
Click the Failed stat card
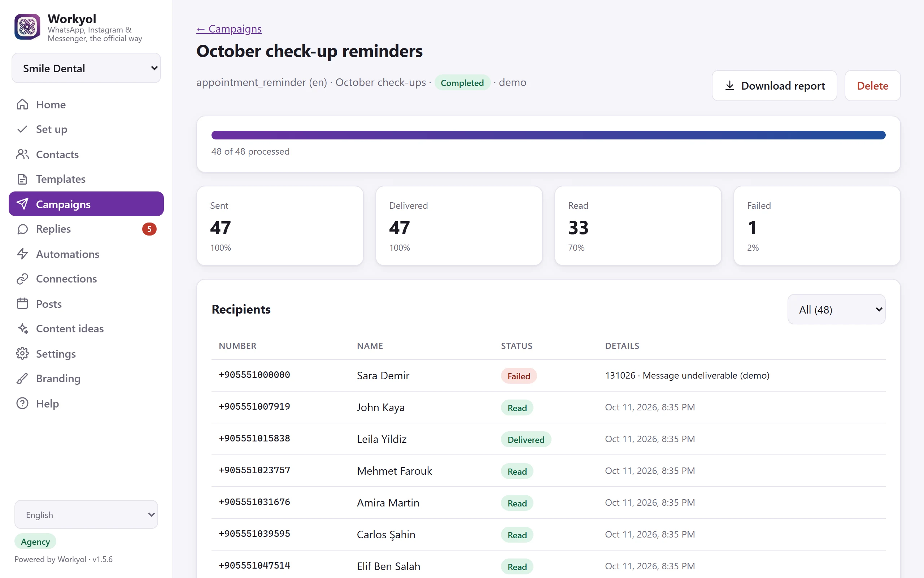817,225
